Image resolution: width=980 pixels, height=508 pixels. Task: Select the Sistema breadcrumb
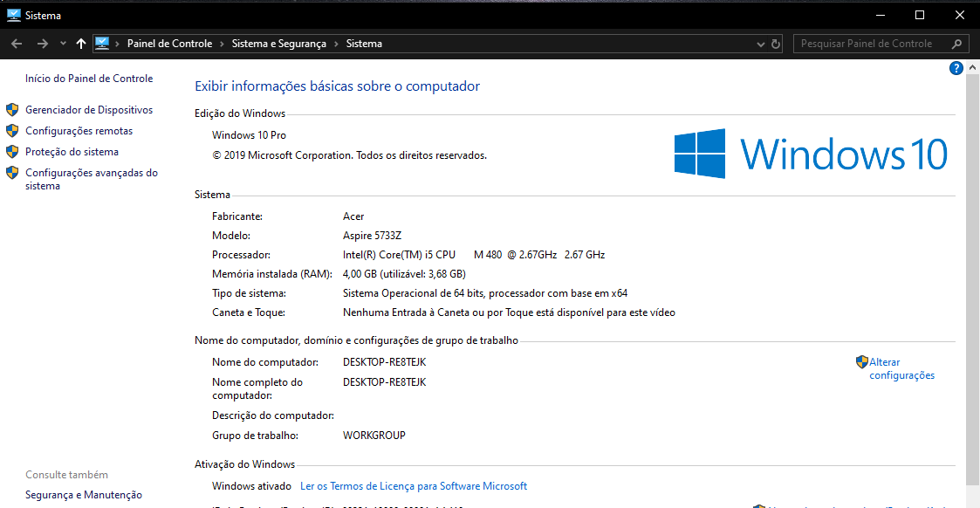tap(364, 44)
